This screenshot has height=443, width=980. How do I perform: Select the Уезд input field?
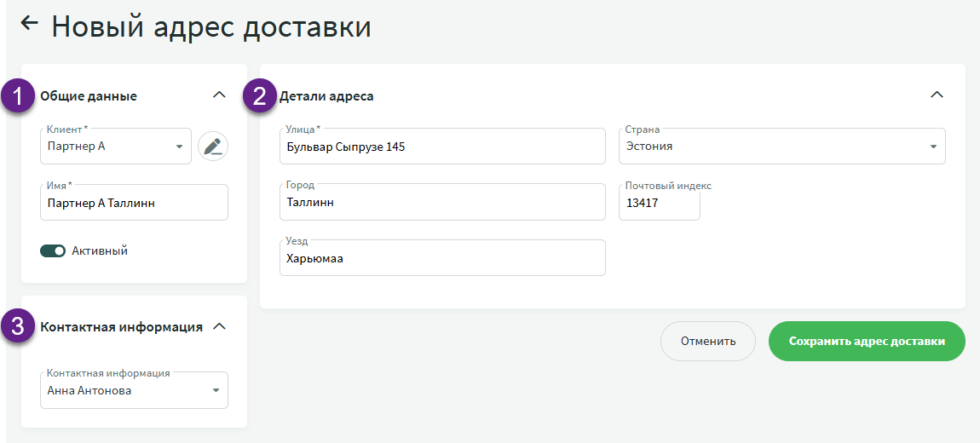pos(441,259)
